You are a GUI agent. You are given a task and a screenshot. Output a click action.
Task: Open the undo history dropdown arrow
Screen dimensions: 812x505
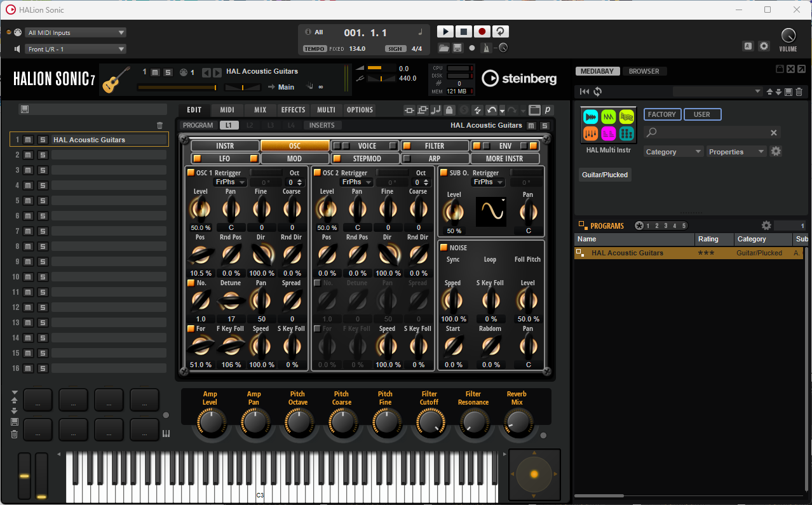(x=503, y=111)
